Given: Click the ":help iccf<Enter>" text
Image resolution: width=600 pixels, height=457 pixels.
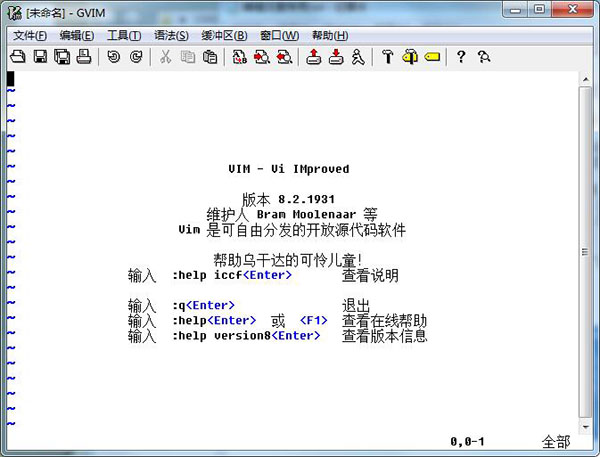Looking at the screenshot, I should [x=232, y=275].
